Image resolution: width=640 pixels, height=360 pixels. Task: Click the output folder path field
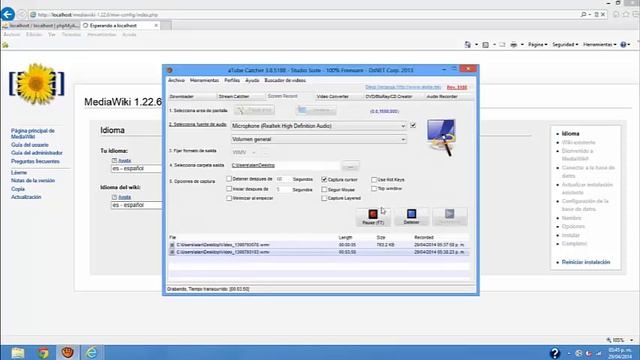pos(285,165)
